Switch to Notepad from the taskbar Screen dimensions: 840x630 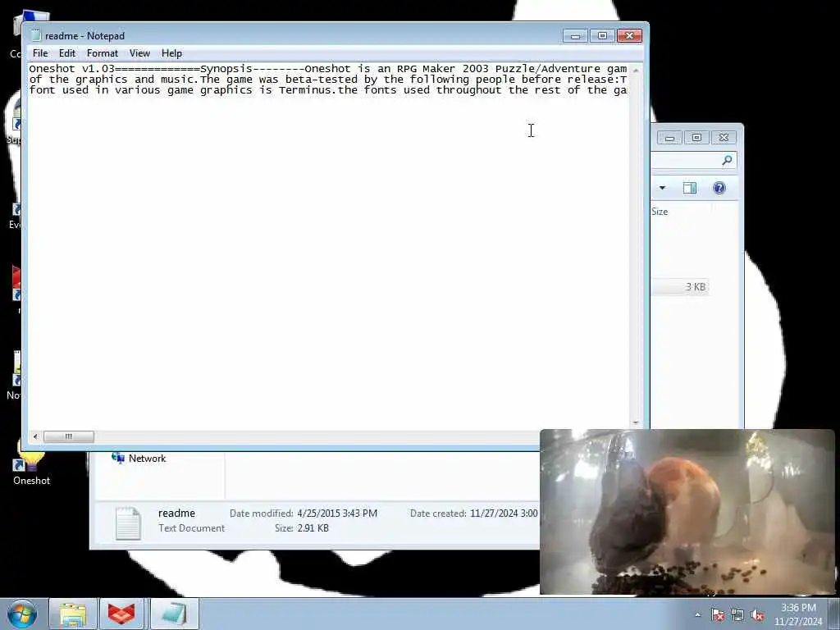(175, 614)
